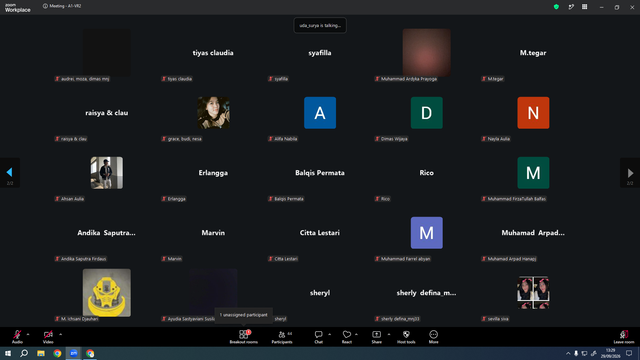Click the Zoom Workplace logo
This screenshot has height=360, width=640.
18,7
